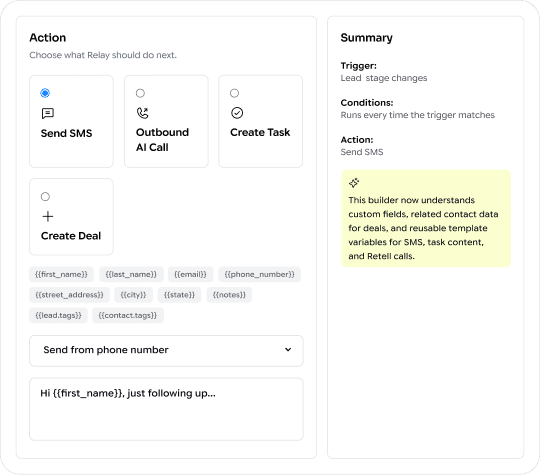Insert the {{street_address}} variable chip
This screenshot has width=540, height=475.
pyautogui.click(x=70, y=295)
